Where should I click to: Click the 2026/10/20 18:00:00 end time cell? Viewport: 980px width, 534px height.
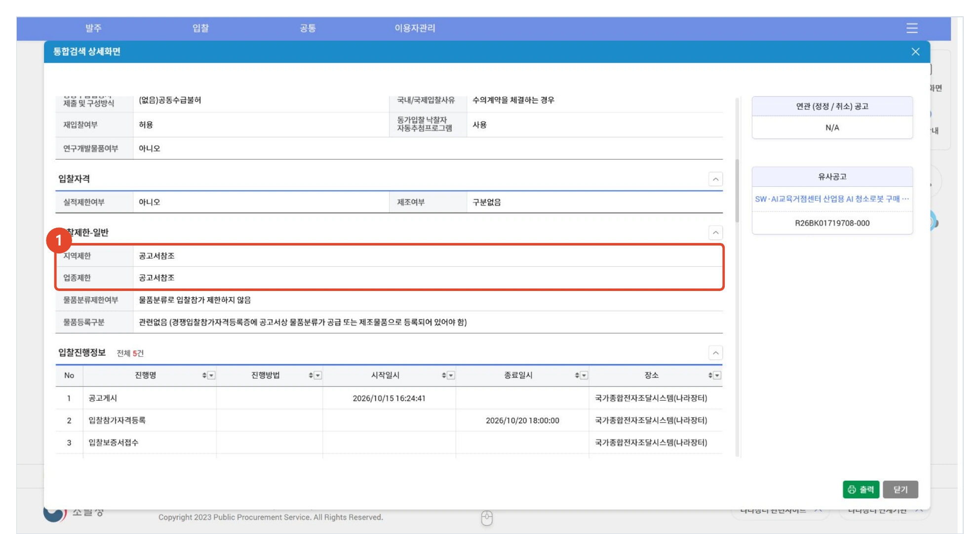point(522,420)
